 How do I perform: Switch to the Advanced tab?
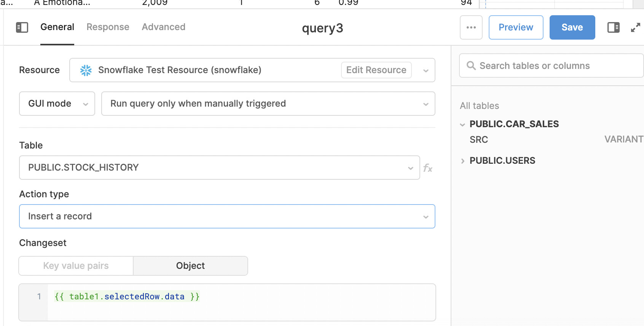(x=163, y=27)
